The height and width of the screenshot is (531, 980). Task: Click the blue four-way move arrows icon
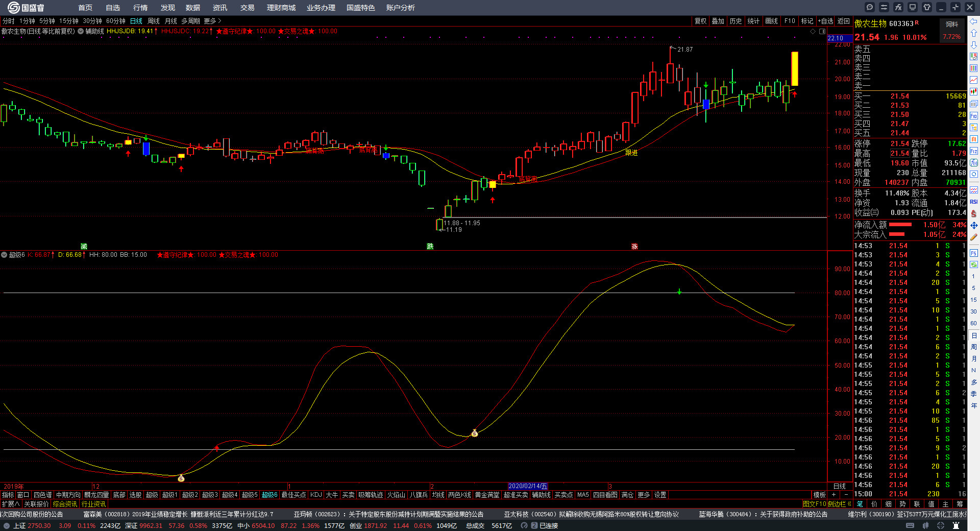(x=974, y=225)
